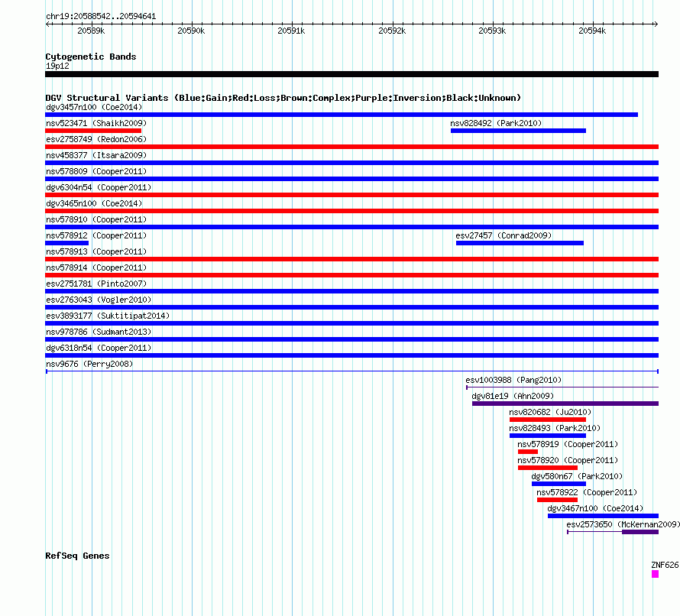Open the nsv578912 (Cooper2011) label
This screenshot has height=616, width=680.
96,235
